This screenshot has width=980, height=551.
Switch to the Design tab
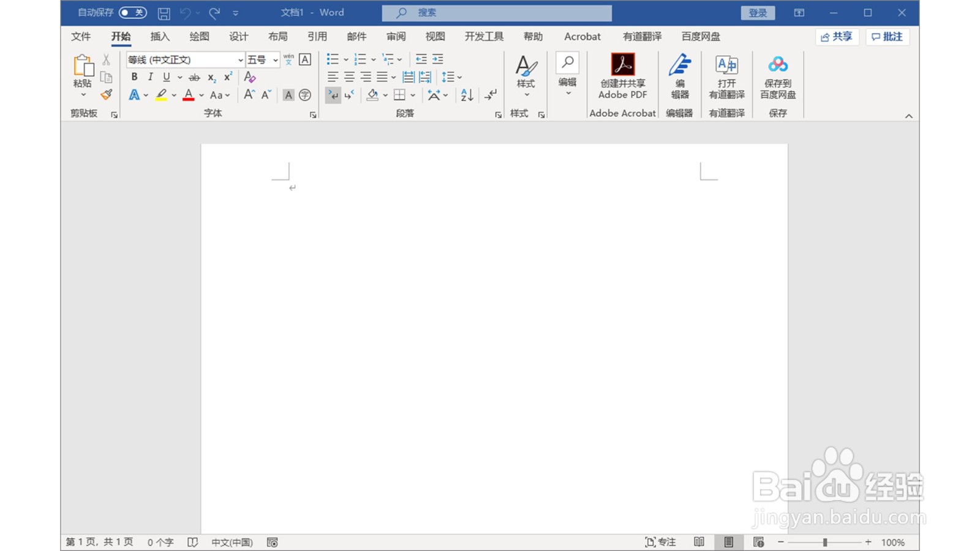point(239,37)
